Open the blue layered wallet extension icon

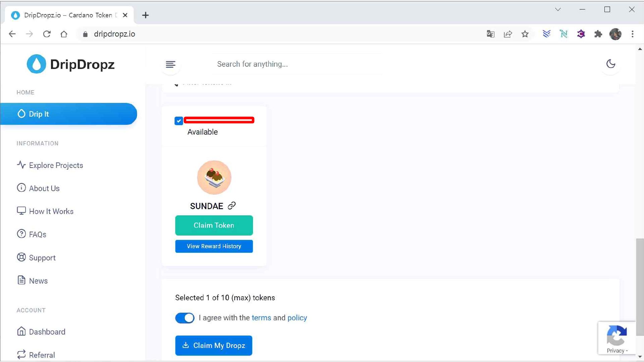pos(546,34)
